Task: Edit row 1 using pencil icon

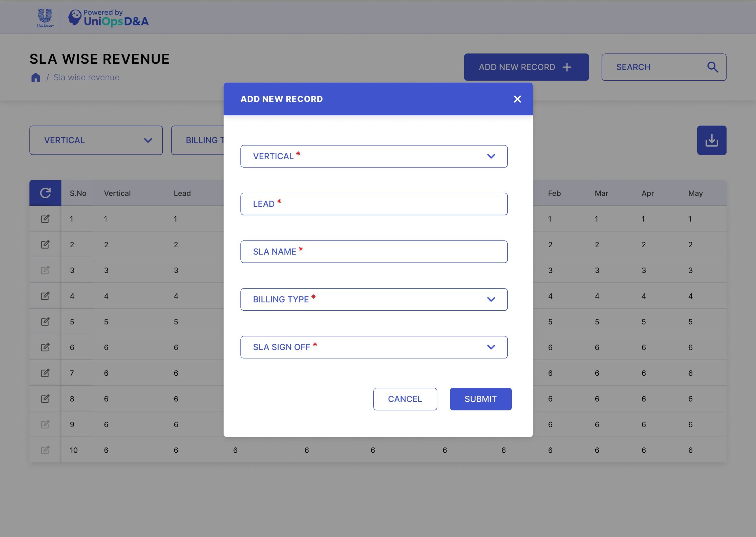Action: 45,219
